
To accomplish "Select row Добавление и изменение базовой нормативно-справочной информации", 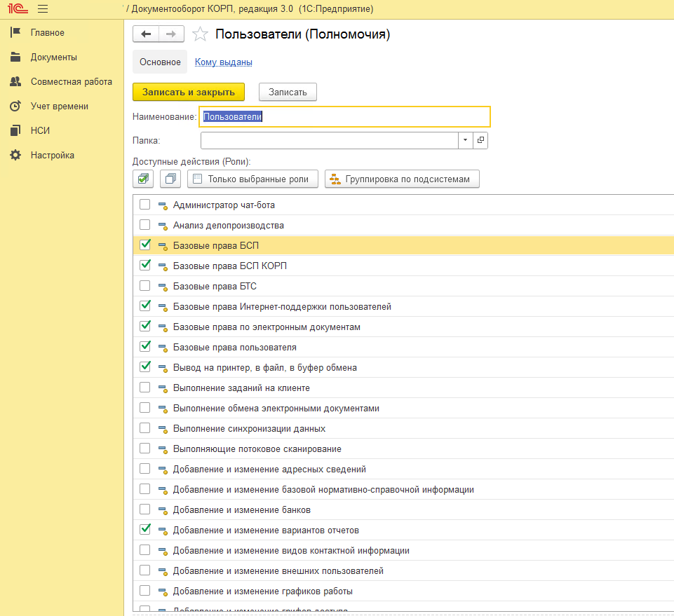I will 403,490.
